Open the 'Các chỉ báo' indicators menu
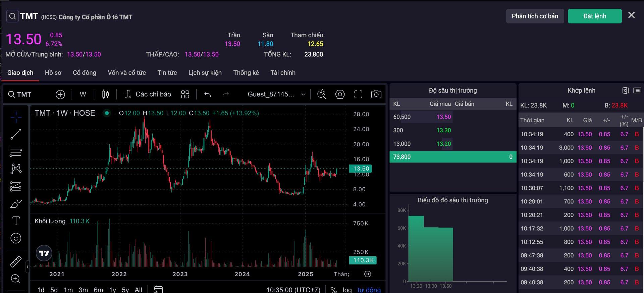The image size is (644, 293). 148,94
